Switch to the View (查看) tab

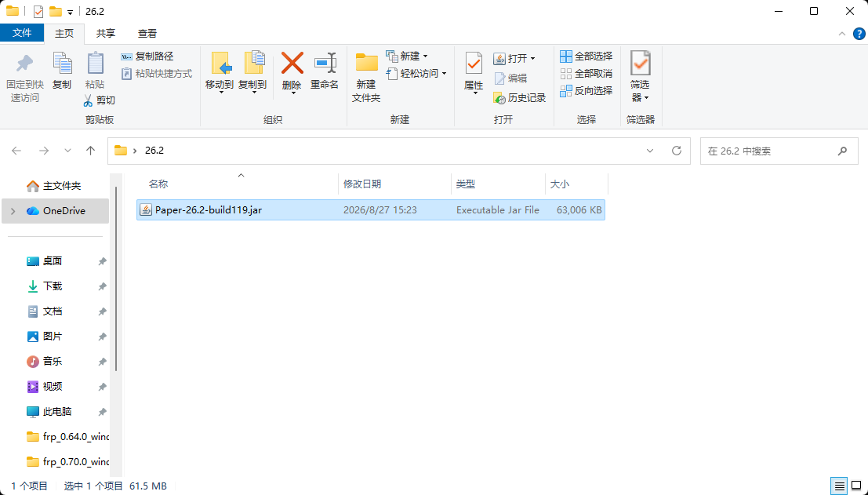147,33
